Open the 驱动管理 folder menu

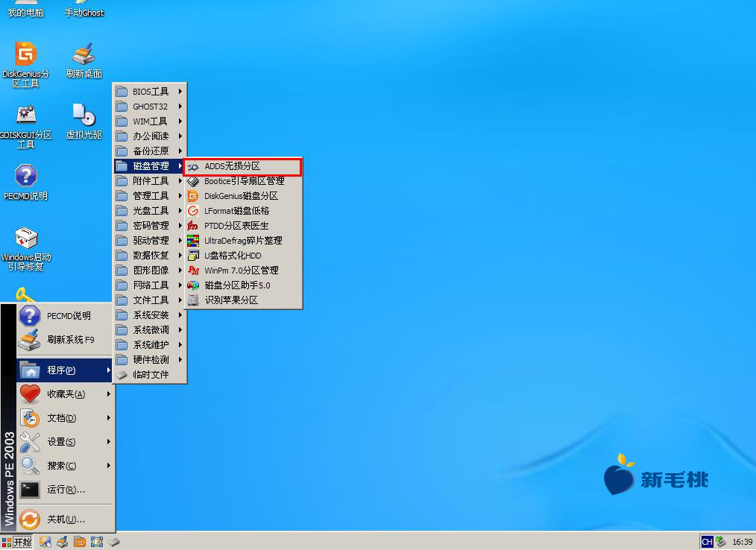[150, 241]
